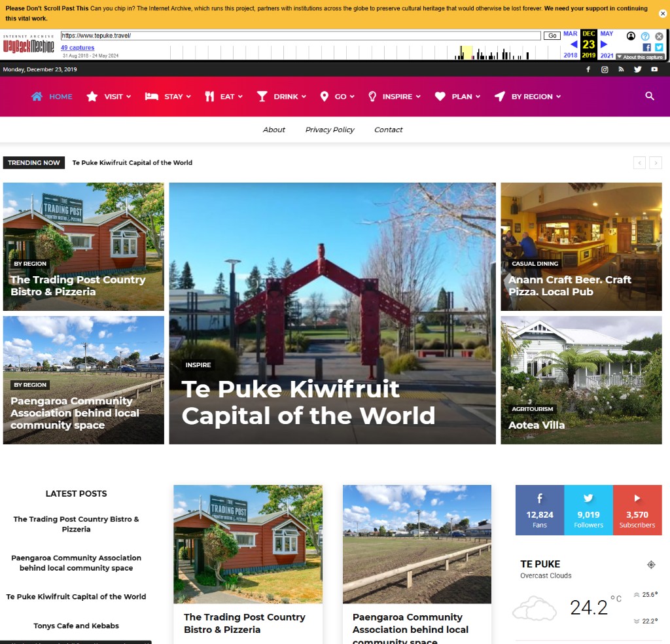
Task: Expand About this capture
Action: (640, 57)
